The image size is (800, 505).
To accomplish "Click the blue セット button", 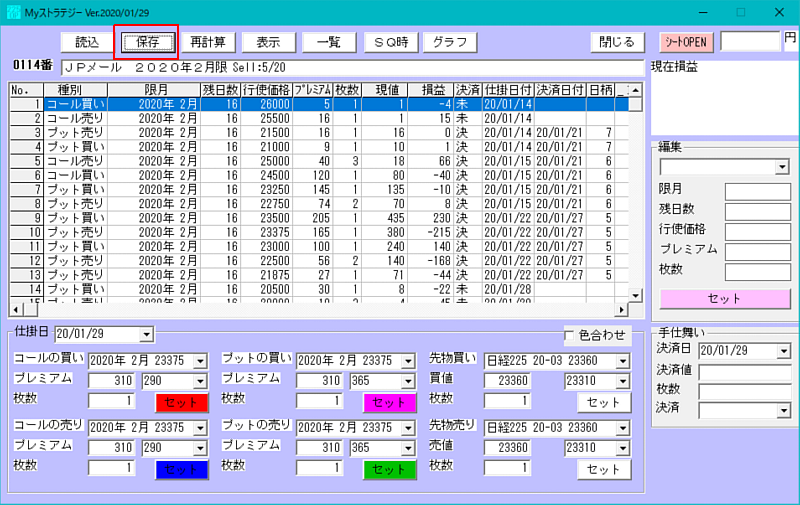I will [x=182, y=470].
